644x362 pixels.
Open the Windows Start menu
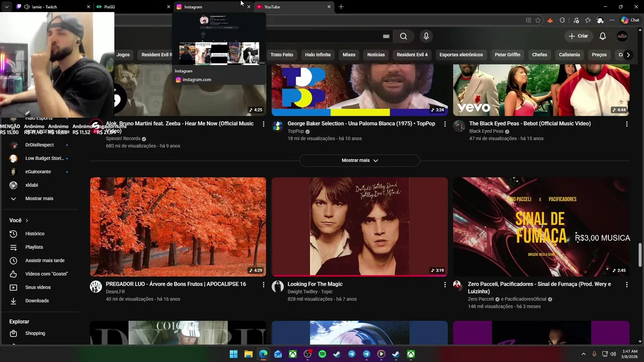(233, 354)
